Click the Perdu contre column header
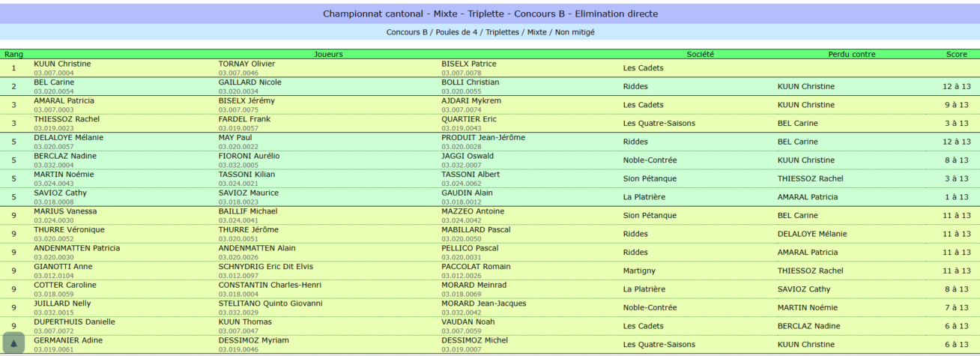 (x=852, y=54)
